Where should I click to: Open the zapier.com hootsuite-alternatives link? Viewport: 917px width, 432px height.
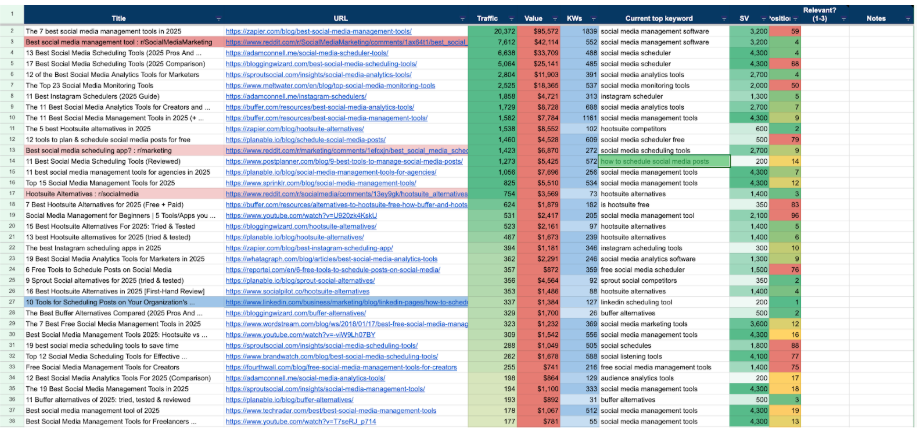click(x=294, y=129)
